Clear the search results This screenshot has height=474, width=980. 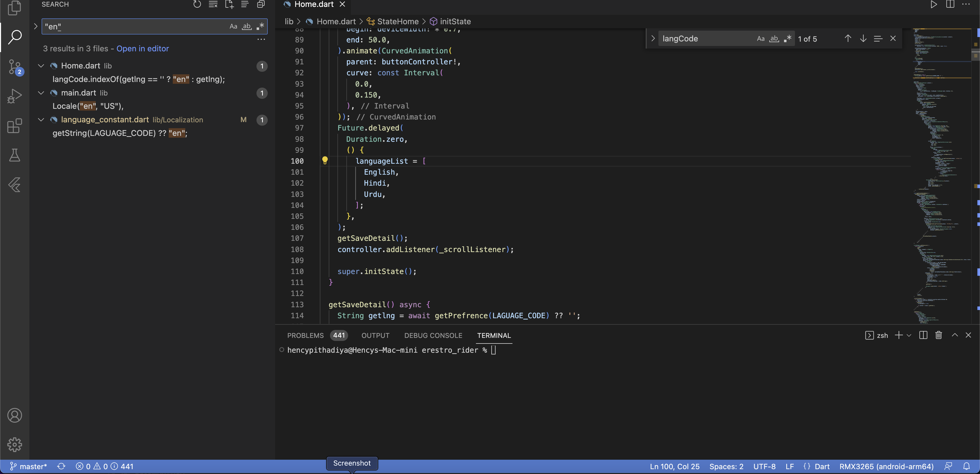click(x=213, y=5)
